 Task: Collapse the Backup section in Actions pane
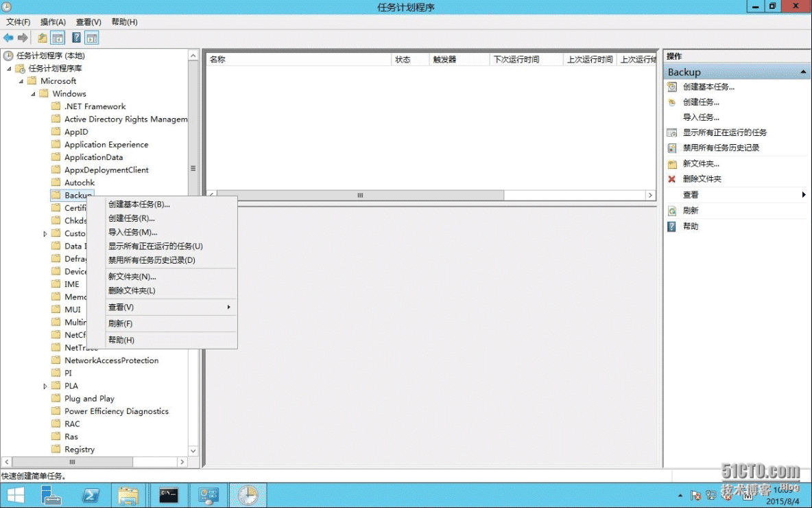tap(804, 72)
